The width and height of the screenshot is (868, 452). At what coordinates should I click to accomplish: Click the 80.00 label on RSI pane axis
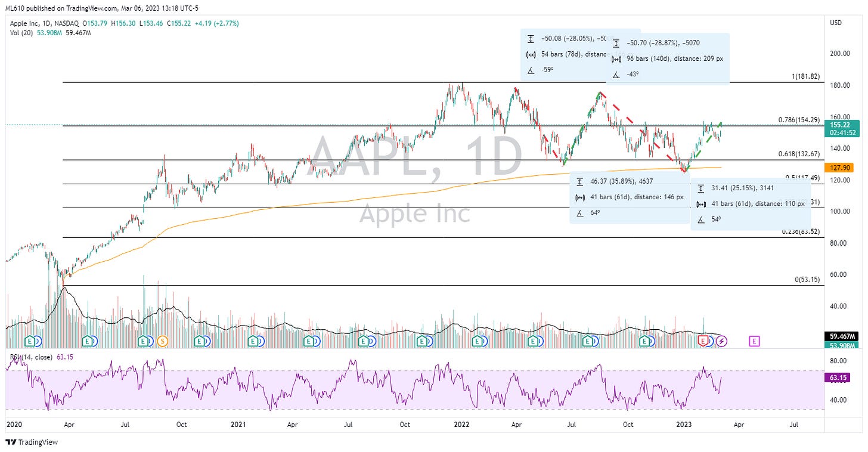[838, 361]
